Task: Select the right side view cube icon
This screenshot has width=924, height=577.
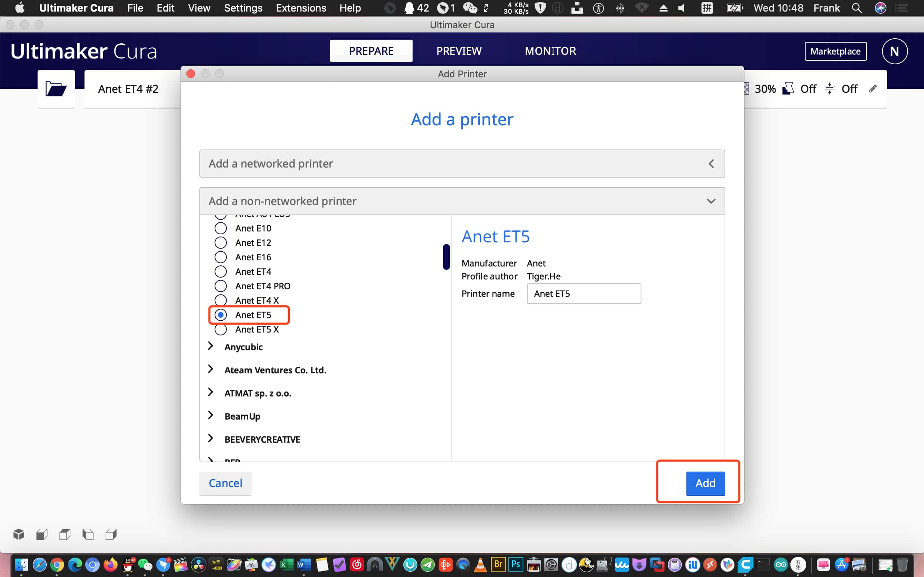Action: pyautogui.click(x=111, y=534)
